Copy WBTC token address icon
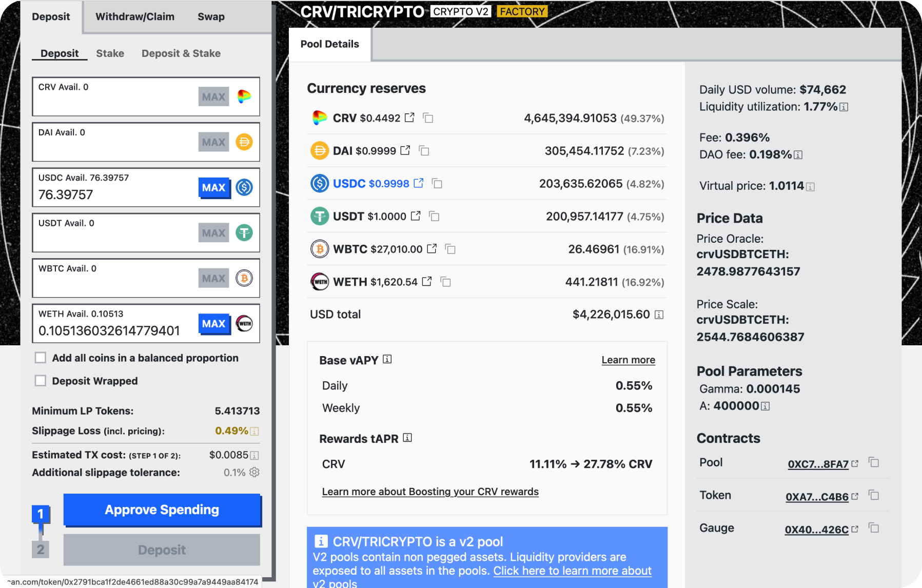 tap(450, 249)
